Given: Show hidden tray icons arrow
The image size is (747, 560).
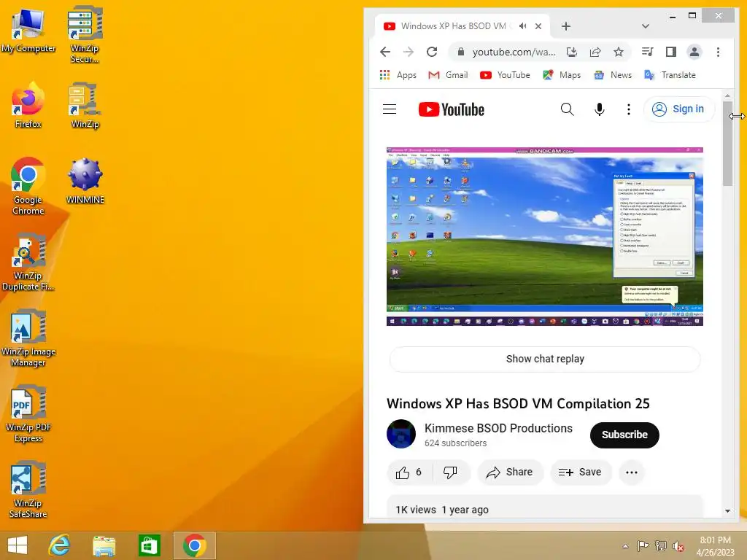Looking at the screenshot, I should coord(625,546).
